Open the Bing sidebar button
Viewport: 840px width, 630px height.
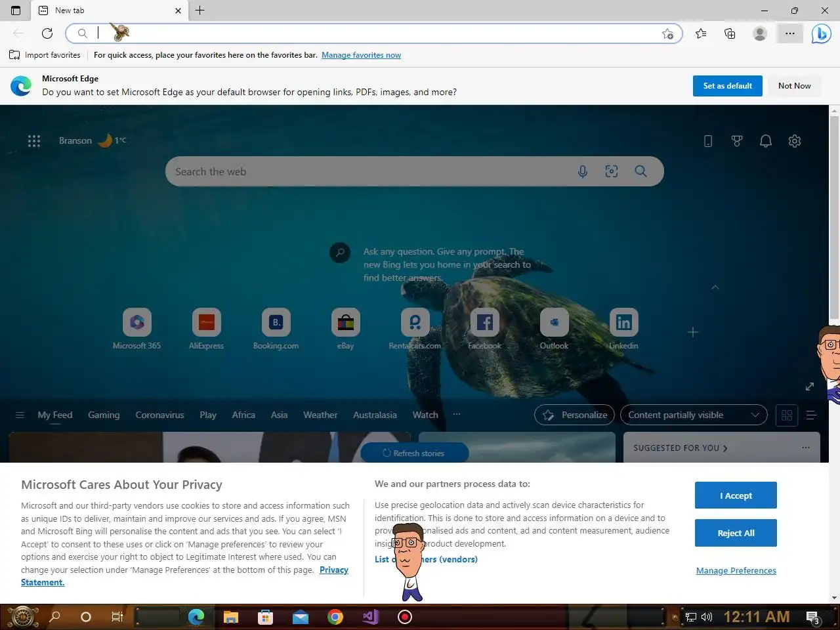821,33
